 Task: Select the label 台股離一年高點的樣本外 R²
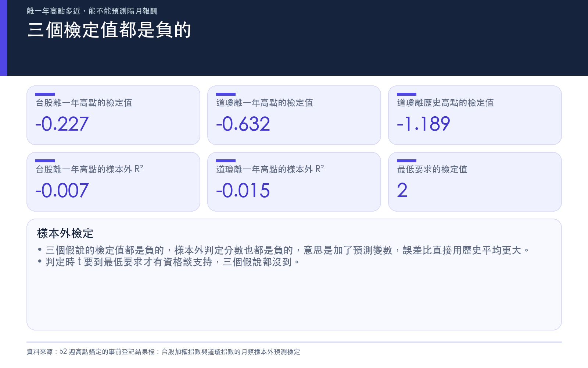[x=89, y=169]
